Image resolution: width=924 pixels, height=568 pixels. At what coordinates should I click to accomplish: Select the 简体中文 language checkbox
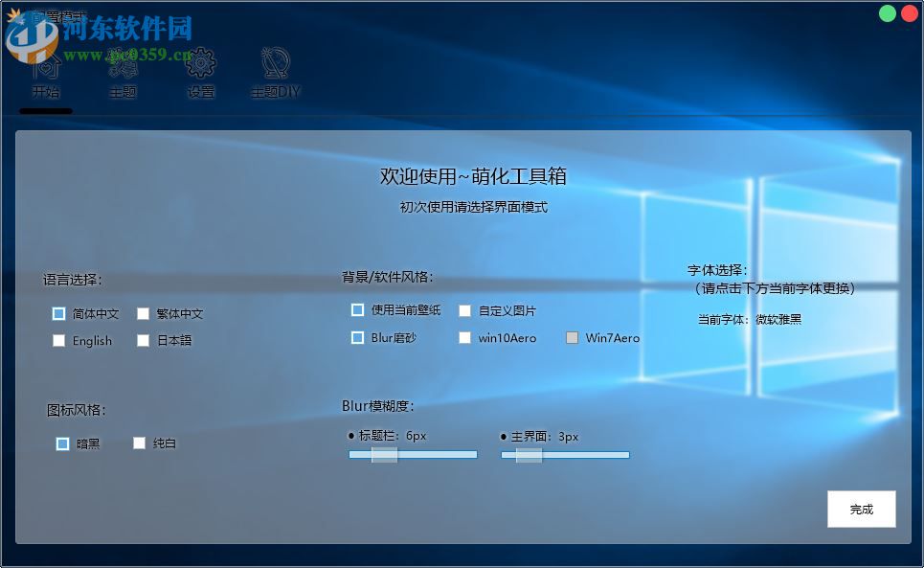click(58, 313)
